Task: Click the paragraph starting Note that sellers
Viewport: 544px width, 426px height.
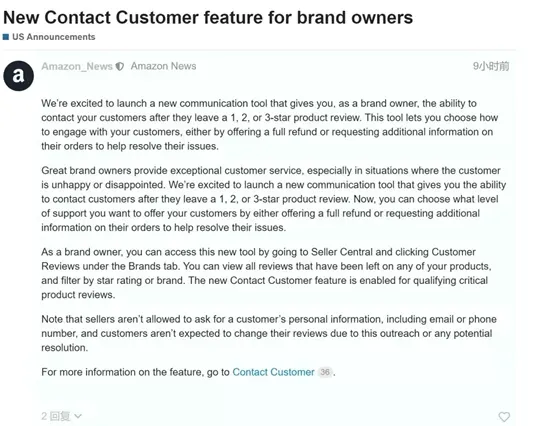Action: 269,333
